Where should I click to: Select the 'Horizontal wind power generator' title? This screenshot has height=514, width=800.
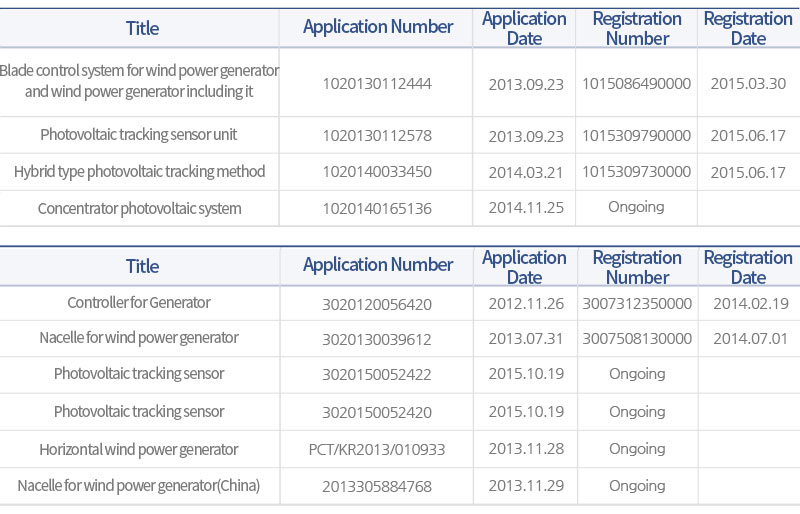click(x=139, y=449)
